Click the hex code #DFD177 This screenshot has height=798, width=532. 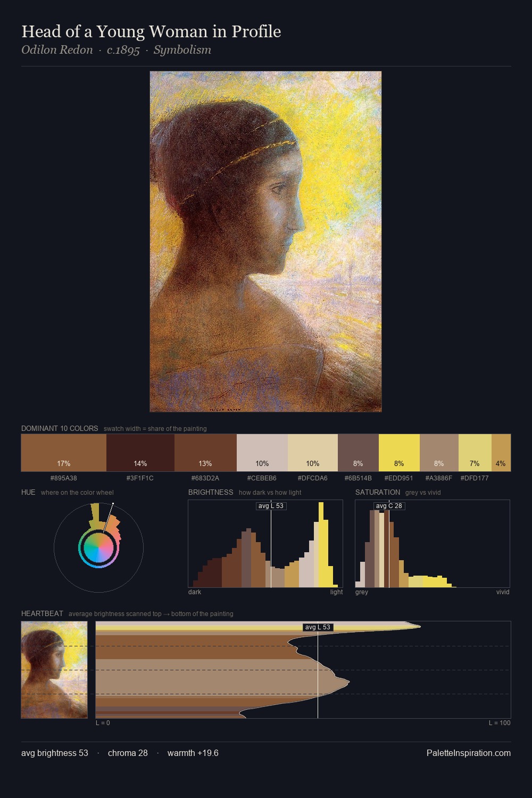tap(475, 478)
